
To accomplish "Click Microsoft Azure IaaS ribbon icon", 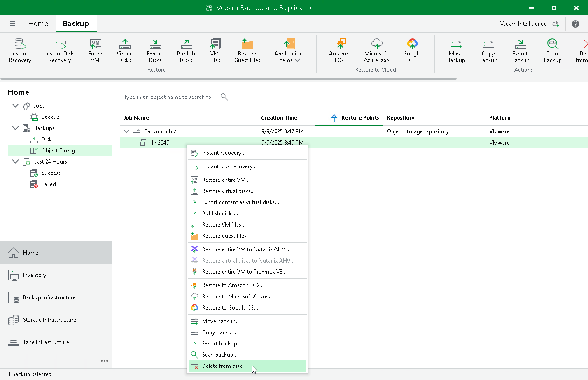I will pos(377,50).
